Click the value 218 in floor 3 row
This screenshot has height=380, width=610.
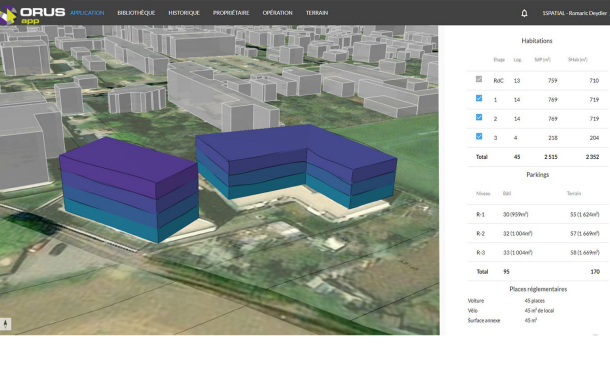coord(552,138)
